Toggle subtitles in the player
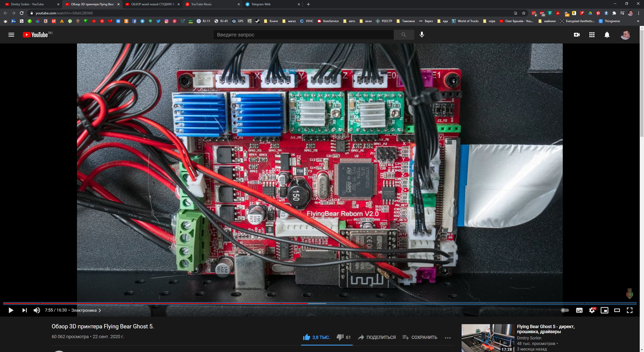The height and width of the screenshot is (352, 644). pyautogui.click(x=579, y=310)
